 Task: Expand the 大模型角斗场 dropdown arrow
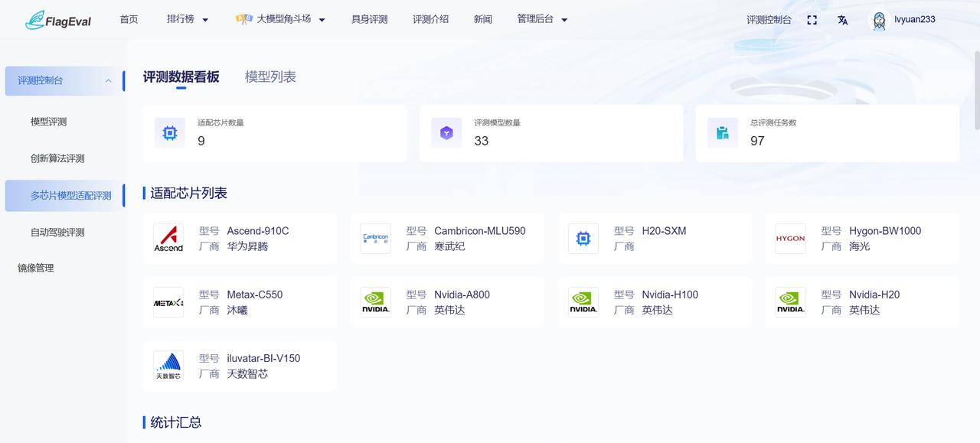click(322, 20)
